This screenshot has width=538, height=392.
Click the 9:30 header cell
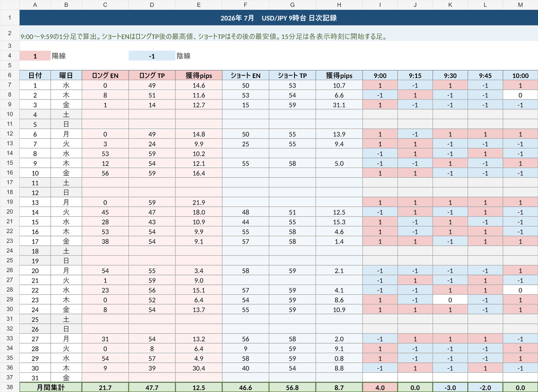click(x=450, y=75)
